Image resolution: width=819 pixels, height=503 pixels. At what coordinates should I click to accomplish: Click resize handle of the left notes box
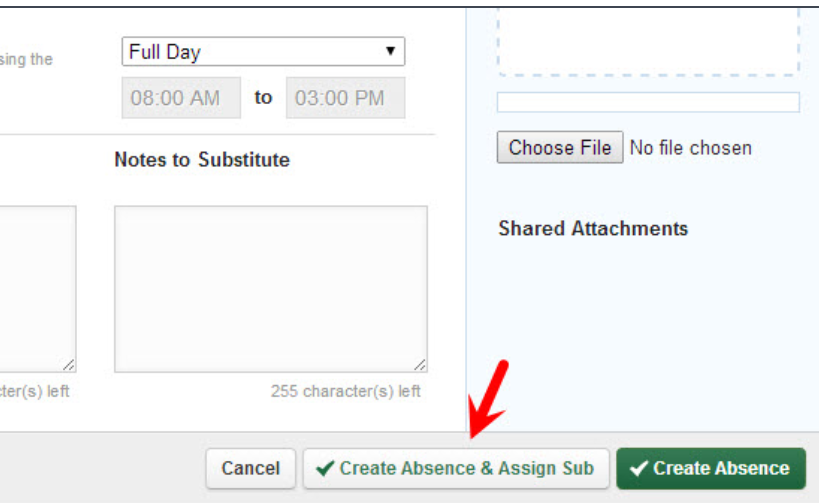69,365
